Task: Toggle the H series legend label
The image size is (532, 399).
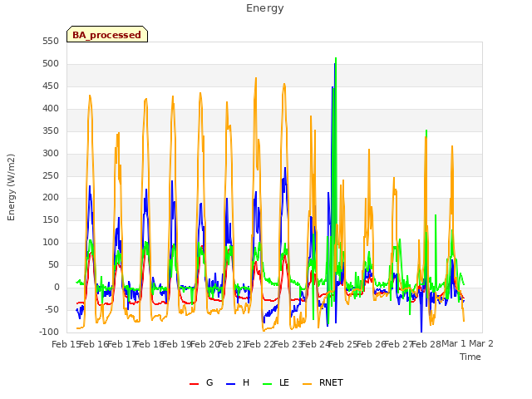Action: tap(246, 382)
